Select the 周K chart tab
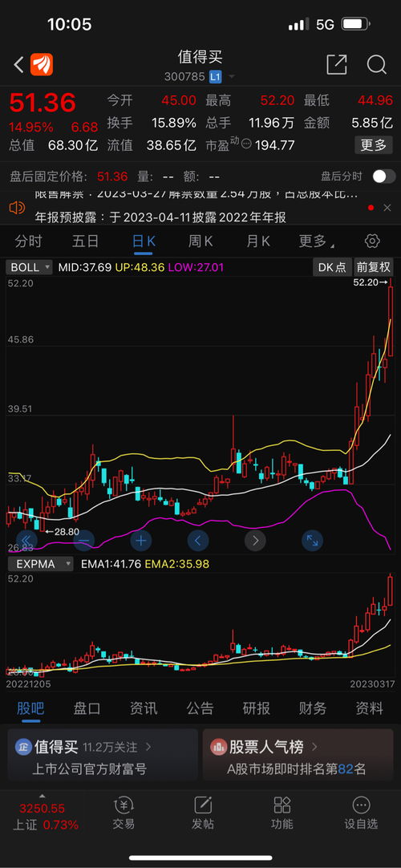Viewport: 401px width, 868px height. click(200, 241)
